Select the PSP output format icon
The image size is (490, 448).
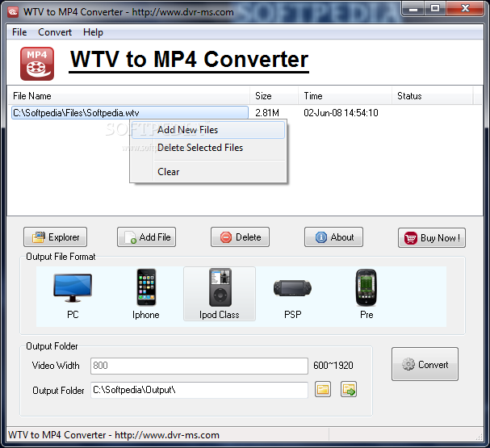[292, 294]
